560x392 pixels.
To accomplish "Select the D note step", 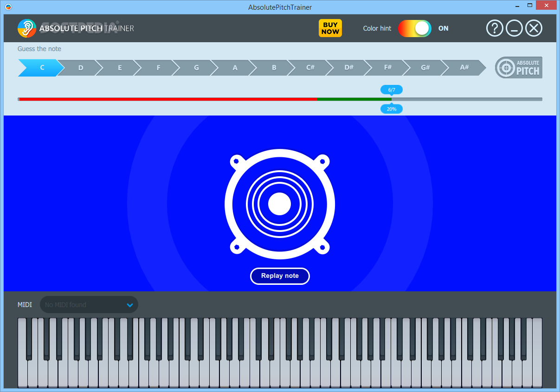I will coord(80,68).
